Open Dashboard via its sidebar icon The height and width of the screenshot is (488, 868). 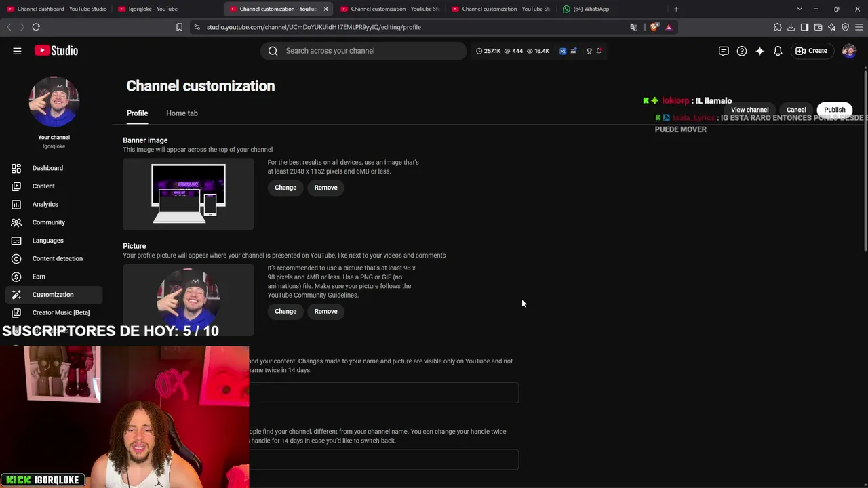pos(16,168)
